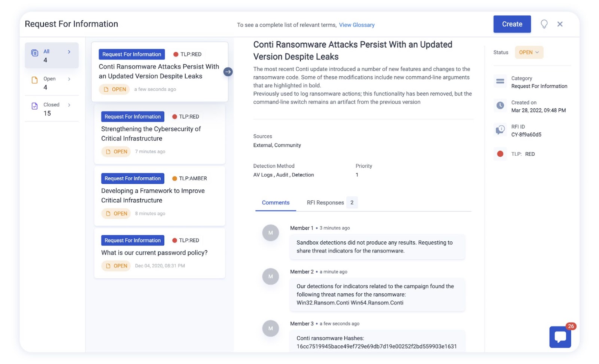Click Member 1 sandbox detections comment
599x364 pixels.
click(x=377, y=247)
